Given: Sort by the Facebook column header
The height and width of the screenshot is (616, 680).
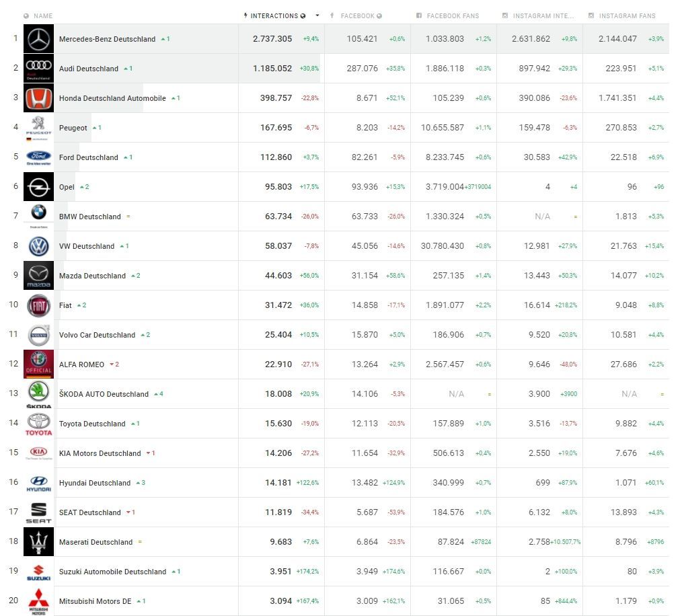Looking at the screenshot, I should (x=357, y=15).
